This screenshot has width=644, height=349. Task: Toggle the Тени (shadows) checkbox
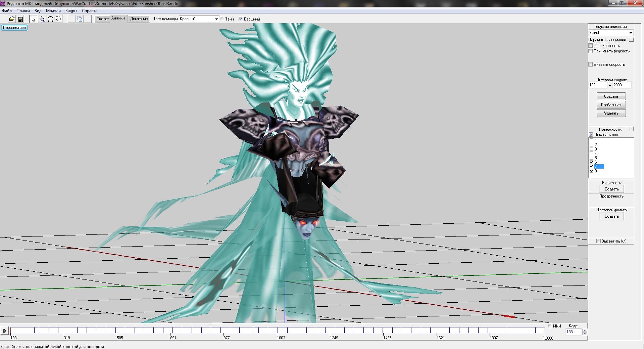pos(222,19)
